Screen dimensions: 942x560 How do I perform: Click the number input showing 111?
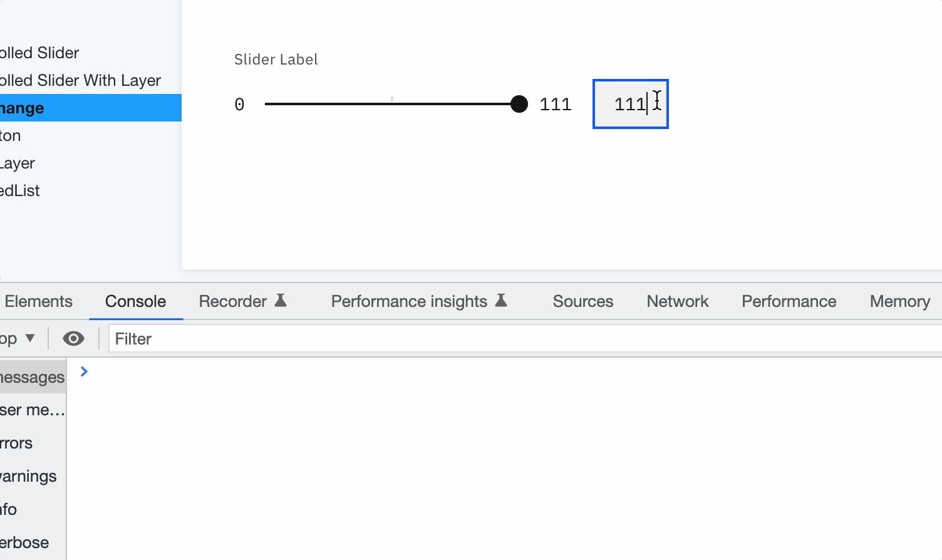coord(630,104)
